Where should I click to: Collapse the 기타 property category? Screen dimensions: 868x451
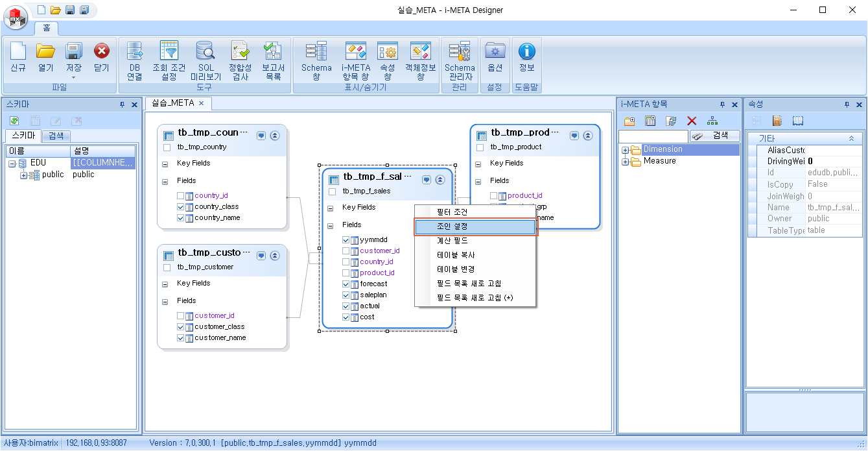pyautogui.click(x=851, y=138)
